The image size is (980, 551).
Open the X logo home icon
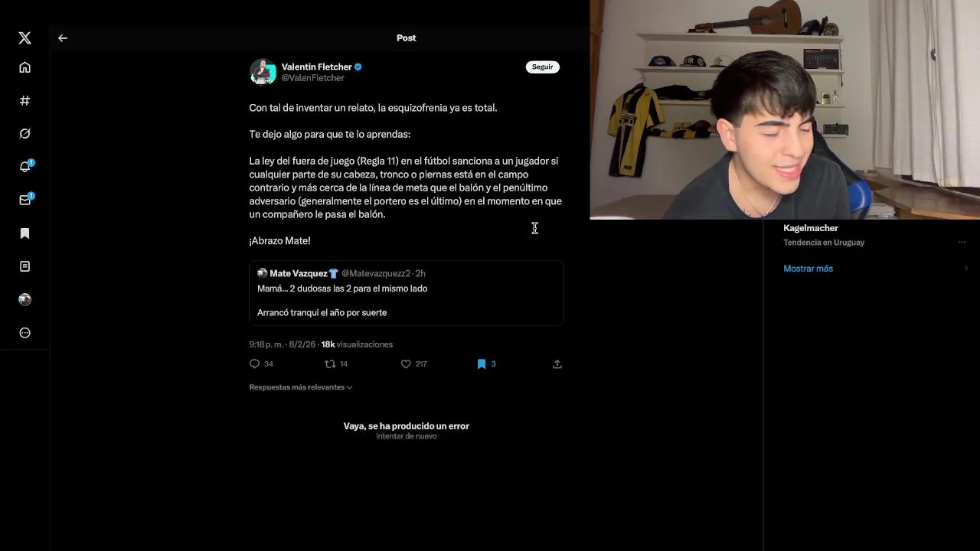(24, 37)
